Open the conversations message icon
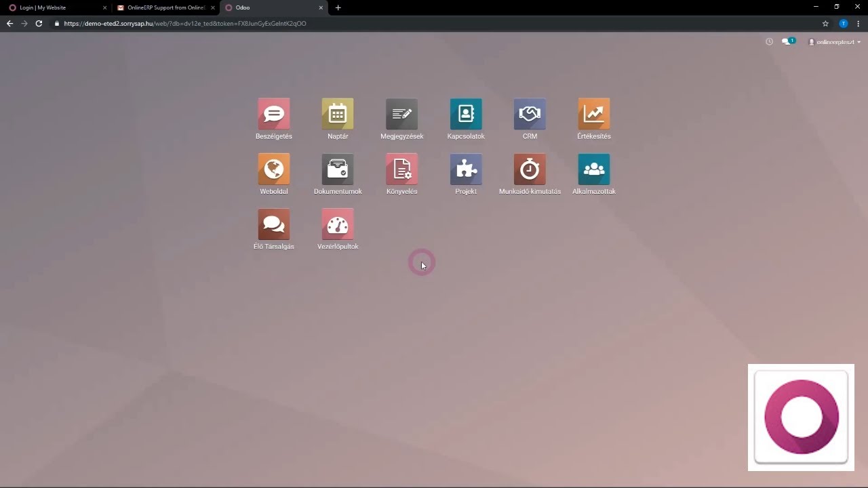Image resolution: width=868 pixels, height=488 pixels. (788, 41)
